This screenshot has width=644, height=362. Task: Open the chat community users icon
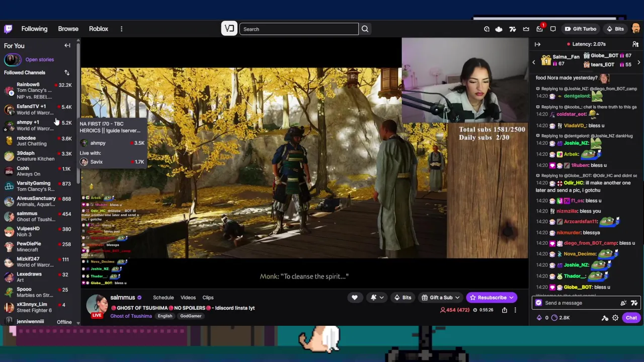coord(635,44)
